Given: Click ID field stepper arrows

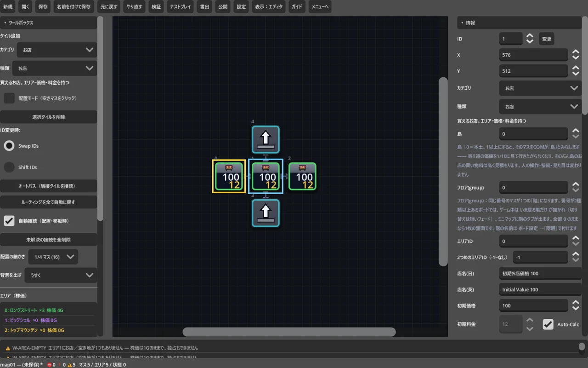Looking at the screenshot, I should [530, 39].
